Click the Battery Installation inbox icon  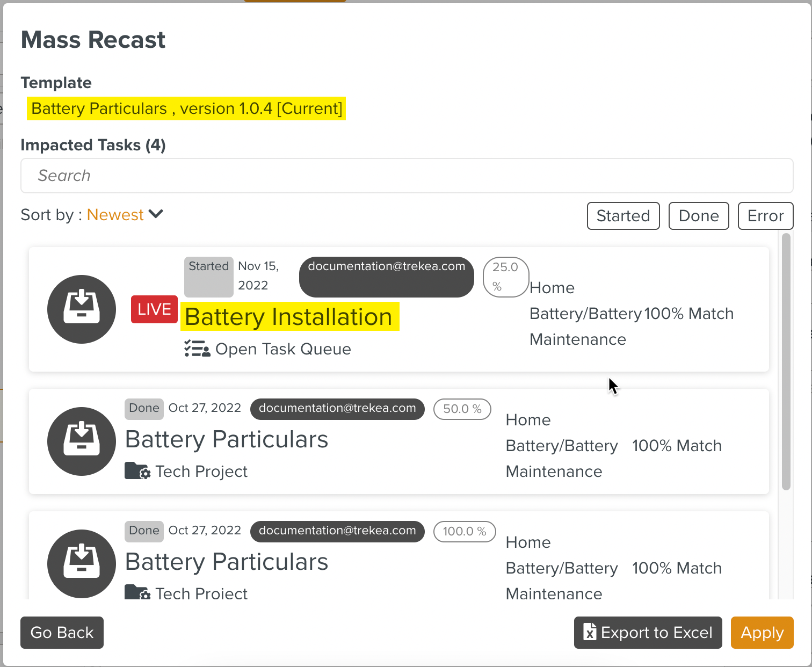(82, 309)
